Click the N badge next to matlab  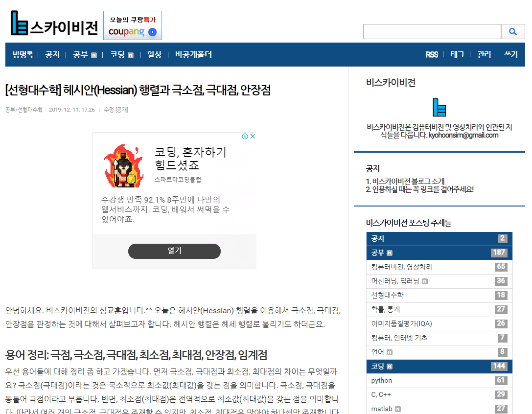[x=398, y=409]
